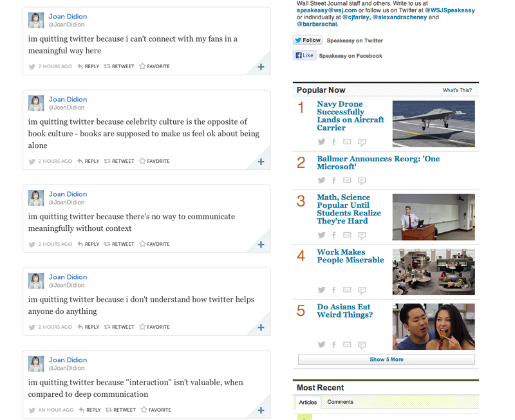Viewport: 515px width, 420px height.
Task: Email the Navy Drone story
Action: (347, 142)
